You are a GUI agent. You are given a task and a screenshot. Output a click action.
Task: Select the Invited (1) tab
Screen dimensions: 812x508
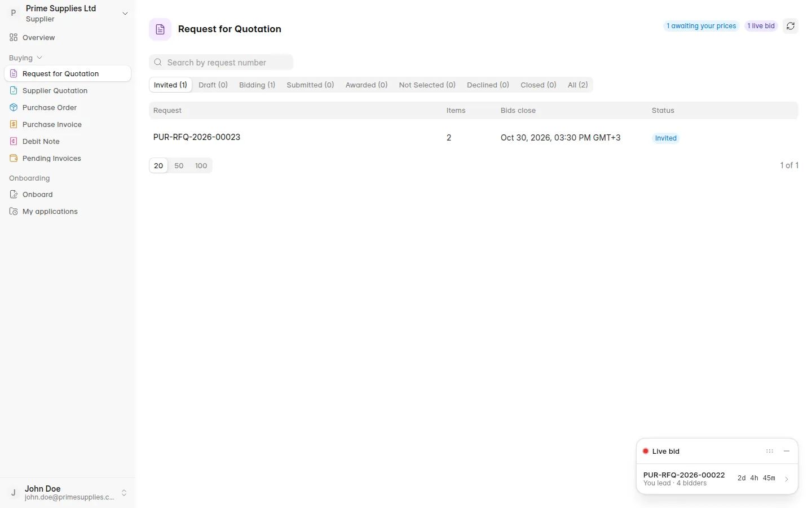tap(170, 85)
